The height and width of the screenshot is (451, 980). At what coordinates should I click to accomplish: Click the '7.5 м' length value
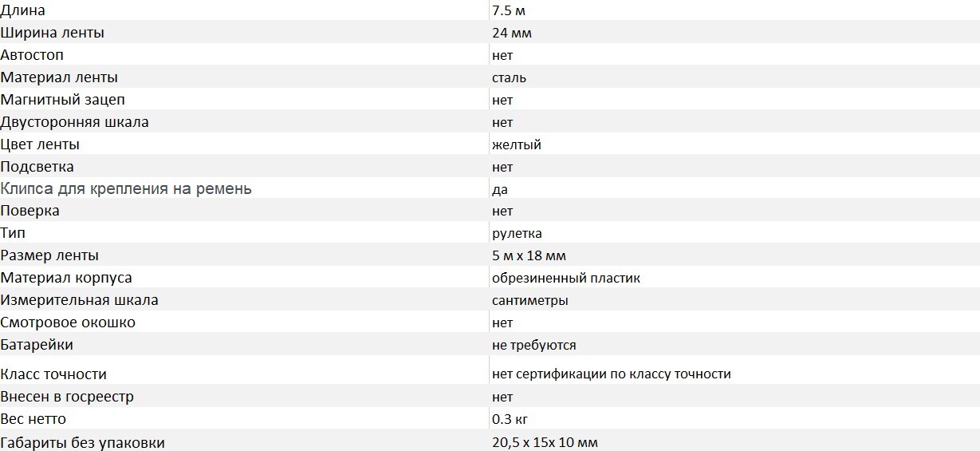coord(509,10)
